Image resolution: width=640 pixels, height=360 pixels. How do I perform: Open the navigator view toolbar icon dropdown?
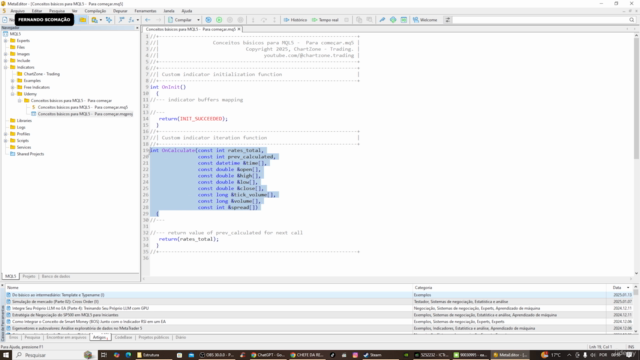101,20
